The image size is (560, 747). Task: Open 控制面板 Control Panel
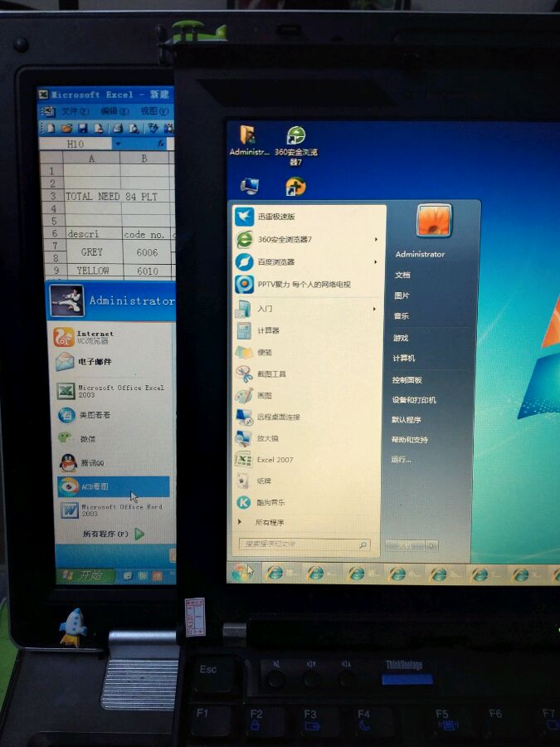tap(407, 380)
